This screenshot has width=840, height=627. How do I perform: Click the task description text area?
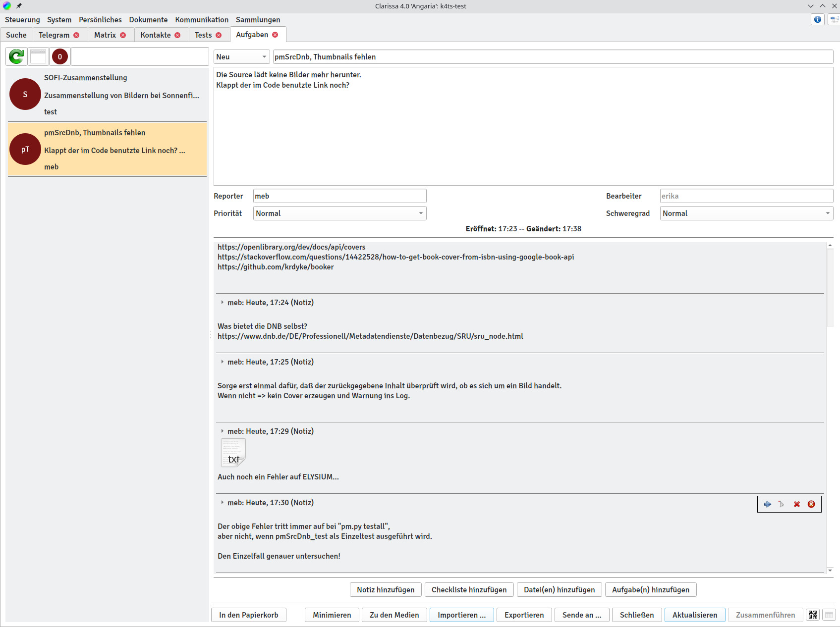(523, 126)
